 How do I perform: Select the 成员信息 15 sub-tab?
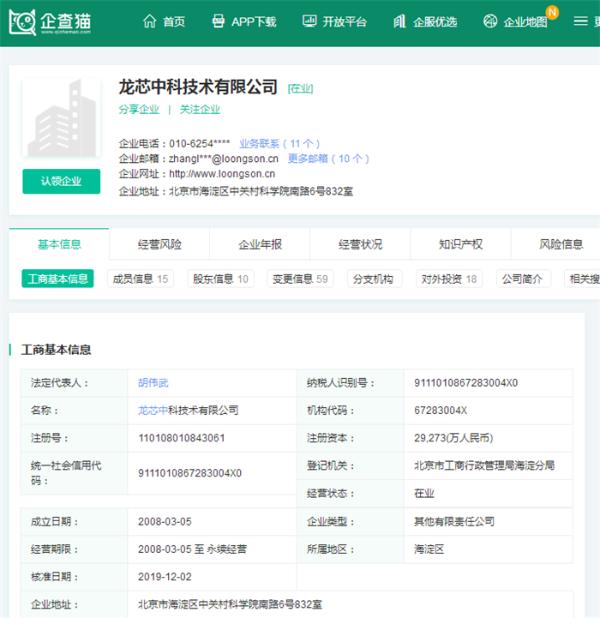tap(140, 279)
